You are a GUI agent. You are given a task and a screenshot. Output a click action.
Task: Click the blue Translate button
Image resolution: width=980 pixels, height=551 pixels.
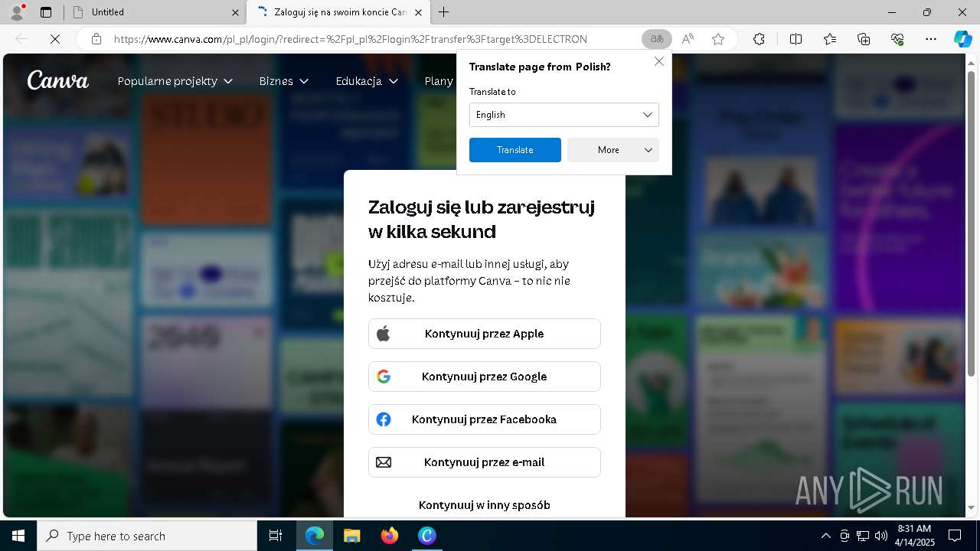(515, 150)
